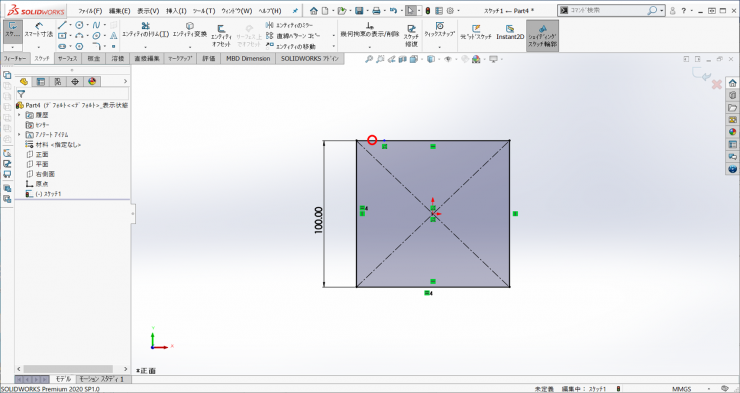Viewport: 740px width, 393px height.
Task: Open the ツール(T) menu
Action: pyautogui.click(x=204, y=10)
